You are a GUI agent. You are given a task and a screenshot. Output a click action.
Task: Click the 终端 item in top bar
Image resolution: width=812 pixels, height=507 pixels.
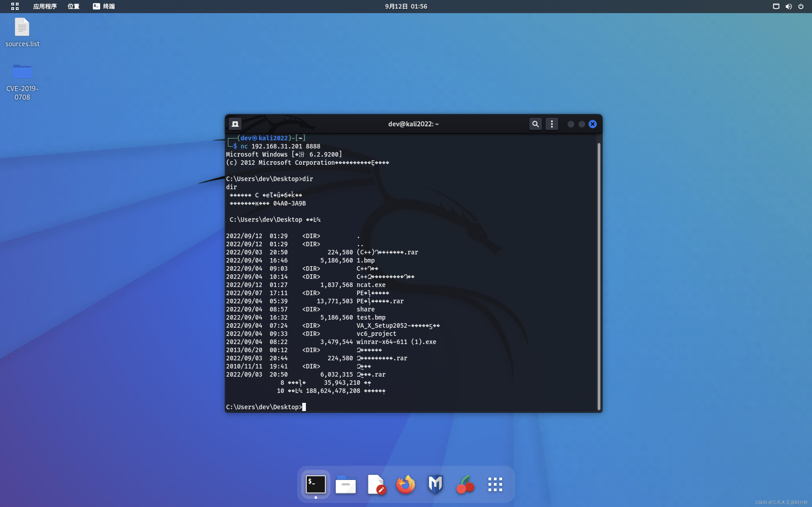[x=103, y=6]
